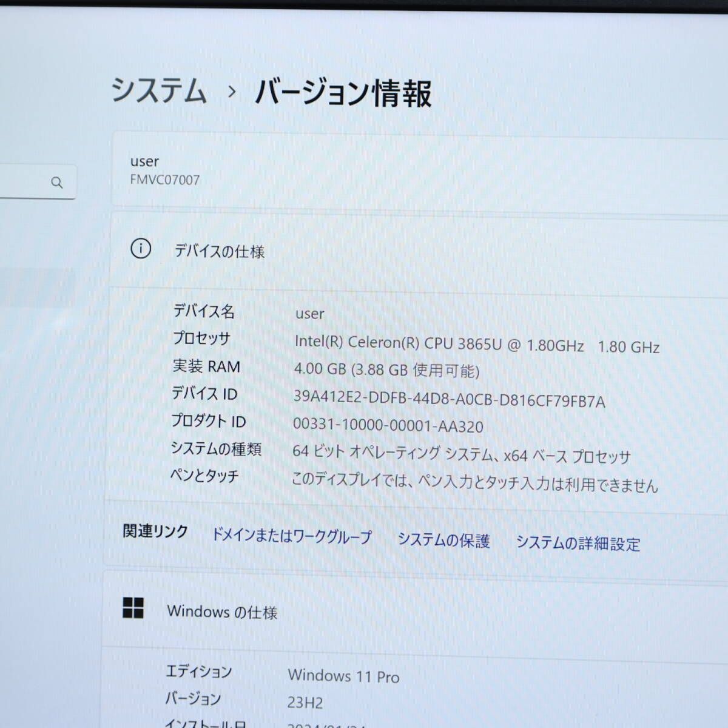Screen dimensions: 728x728
Task: Click the システムの種類 label
Action: tap(216, 448)
